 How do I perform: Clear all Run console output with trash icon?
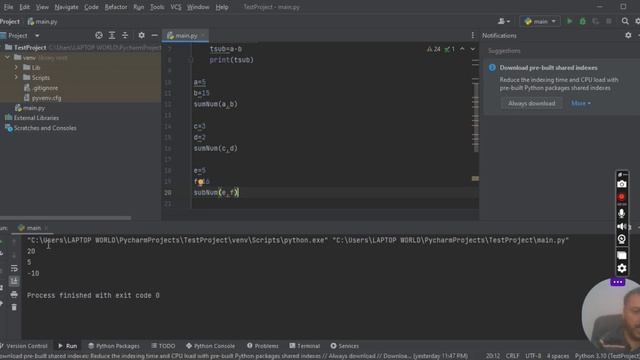click(14, 307)
